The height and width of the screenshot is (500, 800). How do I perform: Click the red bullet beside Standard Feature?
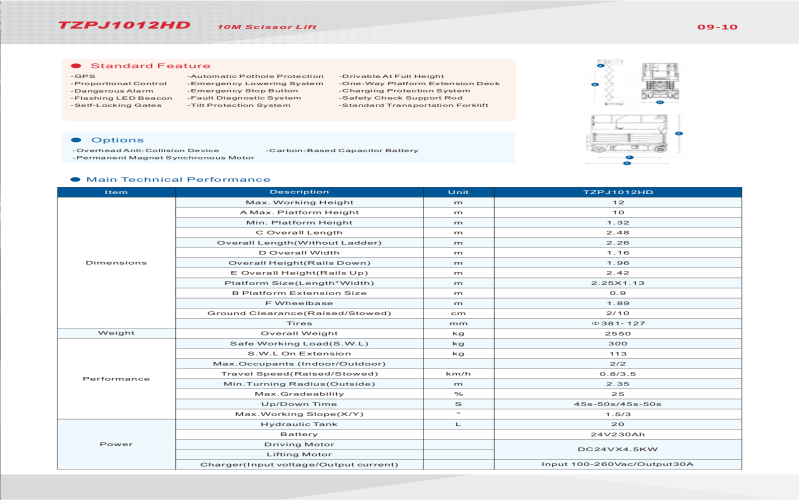pos(75,66)
